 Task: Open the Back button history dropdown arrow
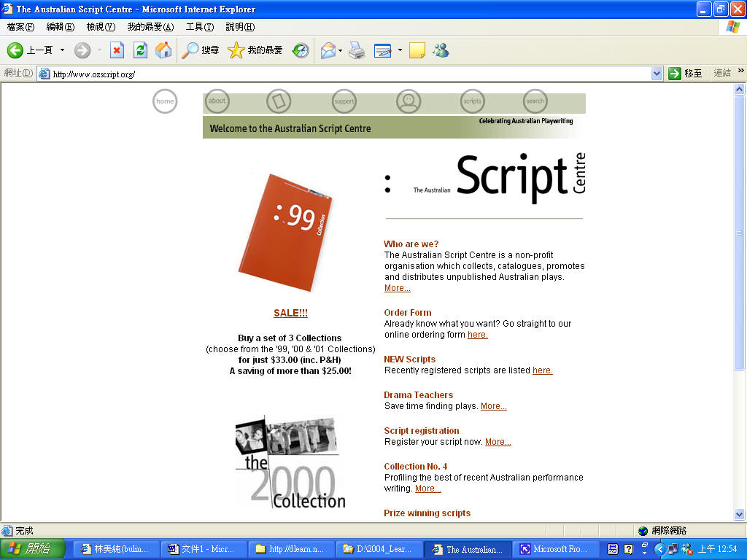tap(62, 50)
